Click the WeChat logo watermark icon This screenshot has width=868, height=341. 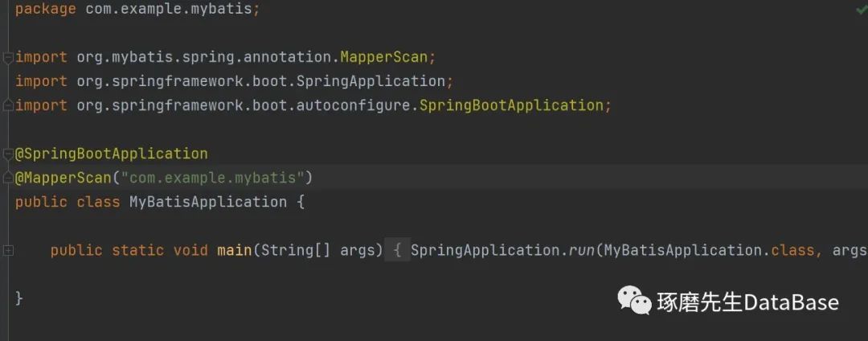pyautogui.click(x=634, y=301)
